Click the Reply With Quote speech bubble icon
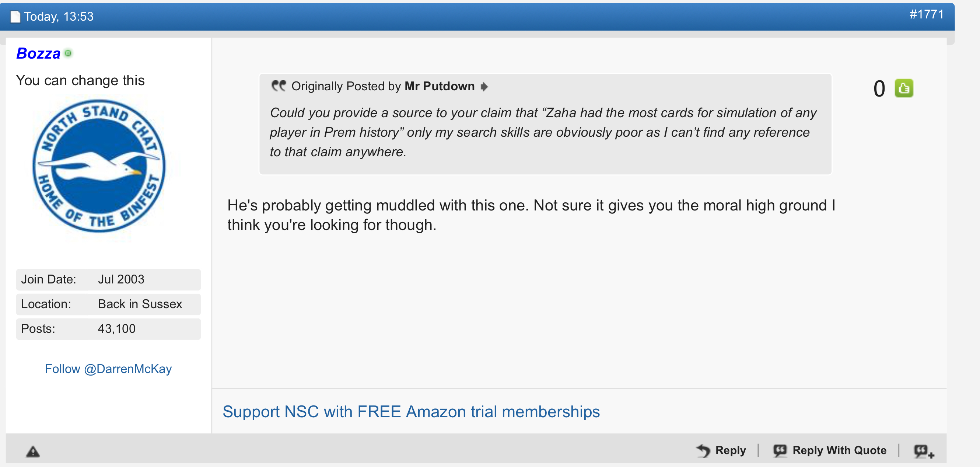Screen dimensions: 980x467 [x=780, y=451]
